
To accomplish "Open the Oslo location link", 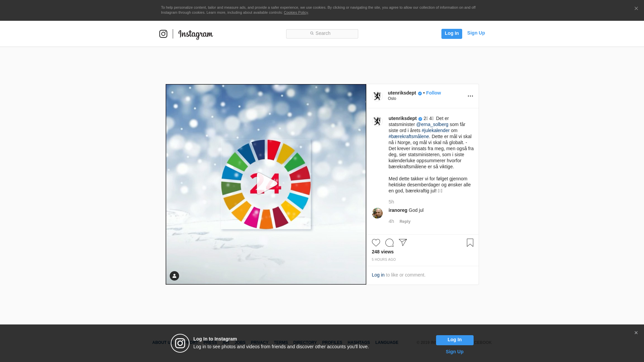I will [392, 99].
